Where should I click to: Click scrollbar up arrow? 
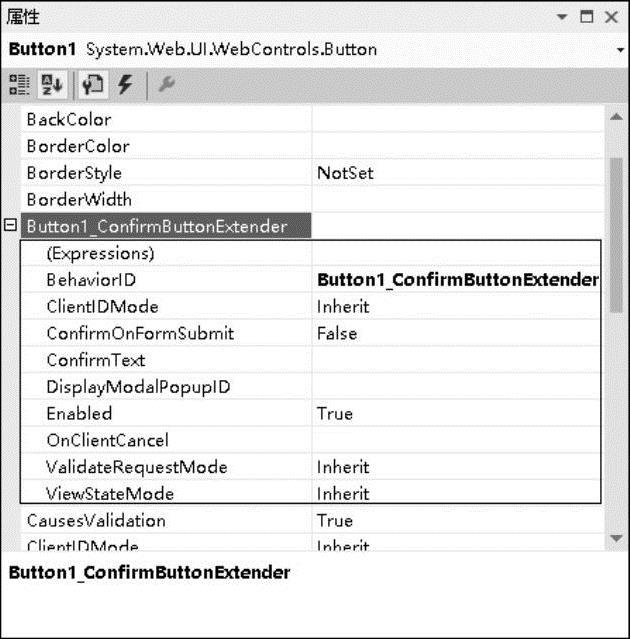click(x=616, y=117)
